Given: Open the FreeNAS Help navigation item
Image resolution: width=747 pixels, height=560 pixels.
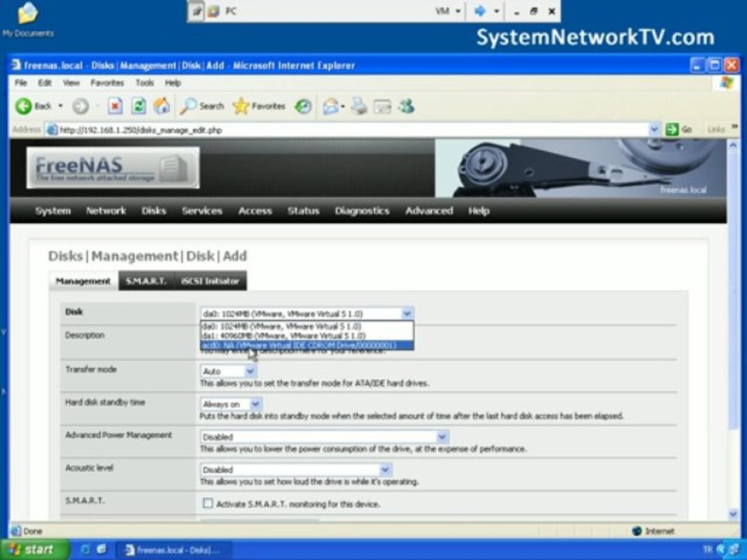Looking at the screenshot, I should pos(479,211).
